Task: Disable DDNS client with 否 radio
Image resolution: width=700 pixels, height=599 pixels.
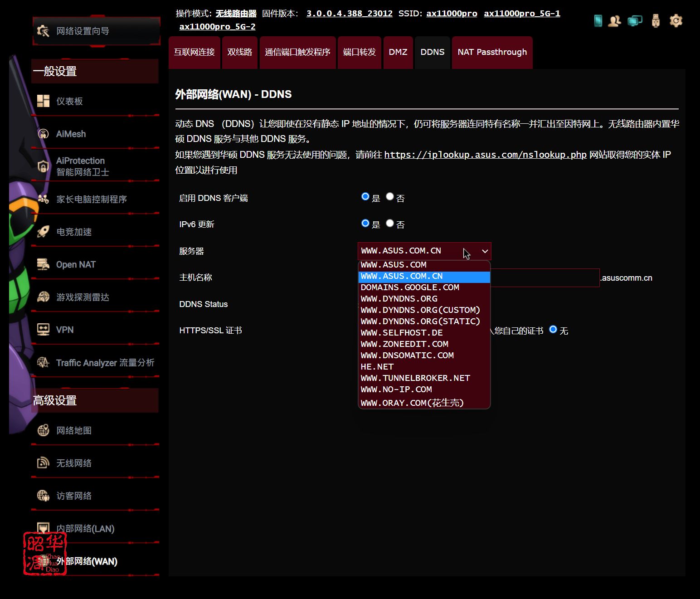Action: (x=390, y=196)
